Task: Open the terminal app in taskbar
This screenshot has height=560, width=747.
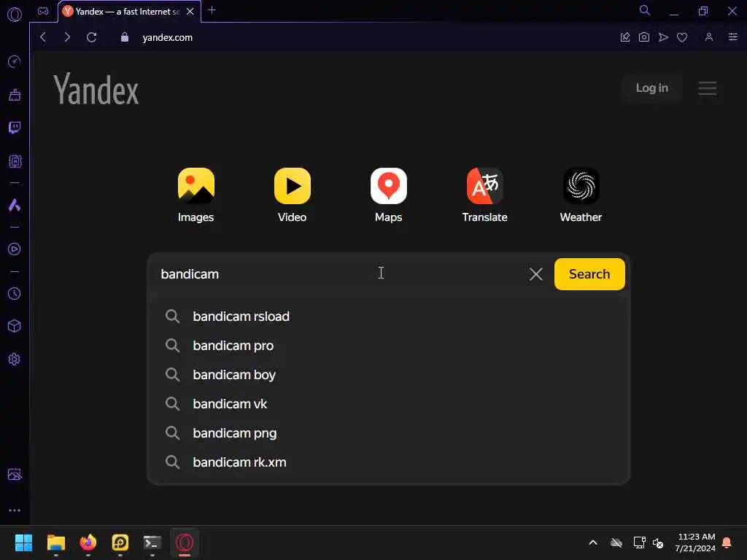Action: click(x=152, y=542)
